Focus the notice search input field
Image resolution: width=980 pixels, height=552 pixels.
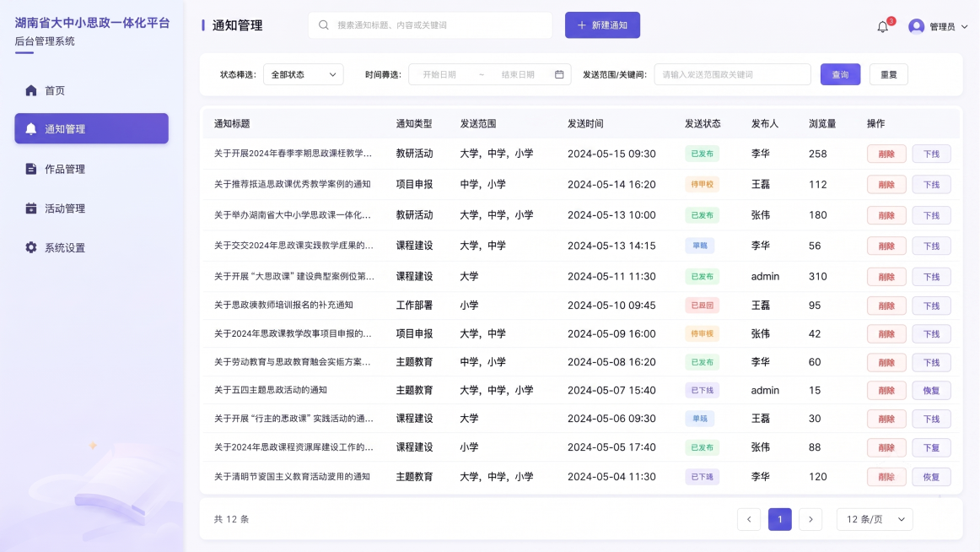430,25
